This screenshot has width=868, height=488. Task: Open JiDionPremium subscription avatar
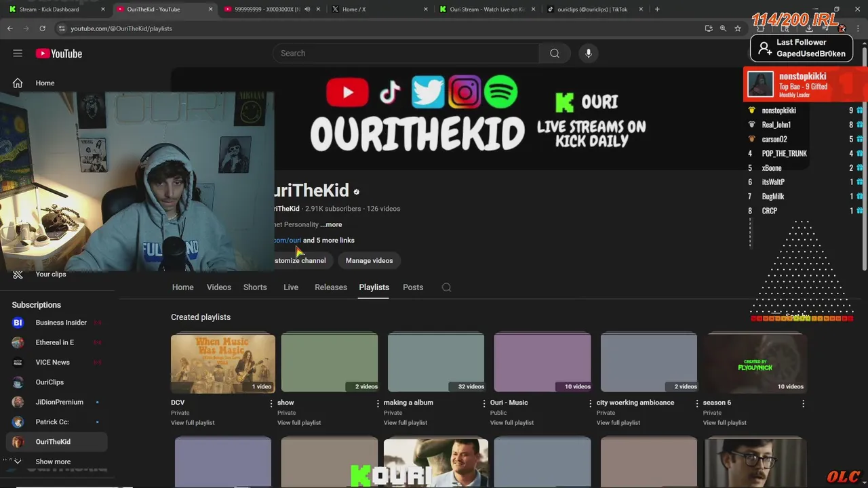18,402
